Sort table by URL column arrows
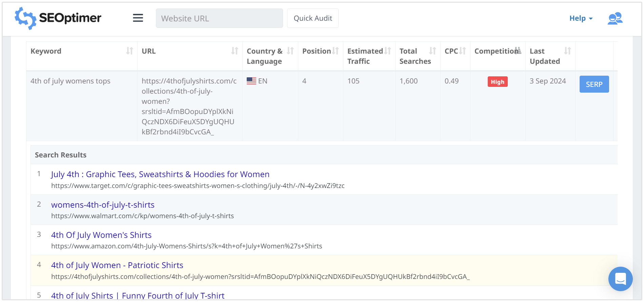Viewport: 644px width, 302px height. tap(235, 51)
